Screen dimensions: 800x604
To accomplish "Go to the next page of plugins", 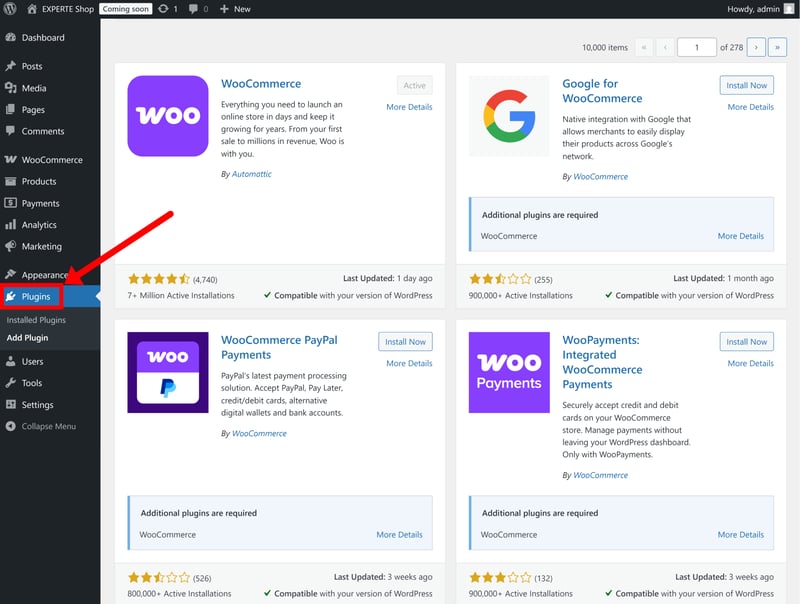I will point(756,47).
